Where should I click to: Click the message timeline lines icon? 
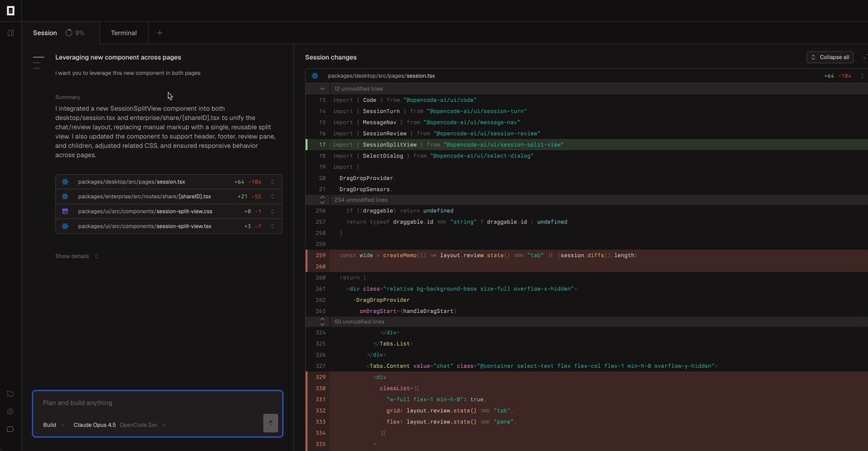tap(38, 62)
